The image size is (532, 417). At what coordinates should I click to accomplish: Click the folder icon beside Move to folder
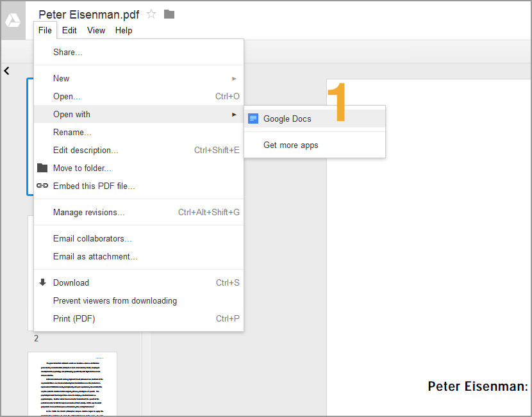pyautogui.click(x=42, y=168)
